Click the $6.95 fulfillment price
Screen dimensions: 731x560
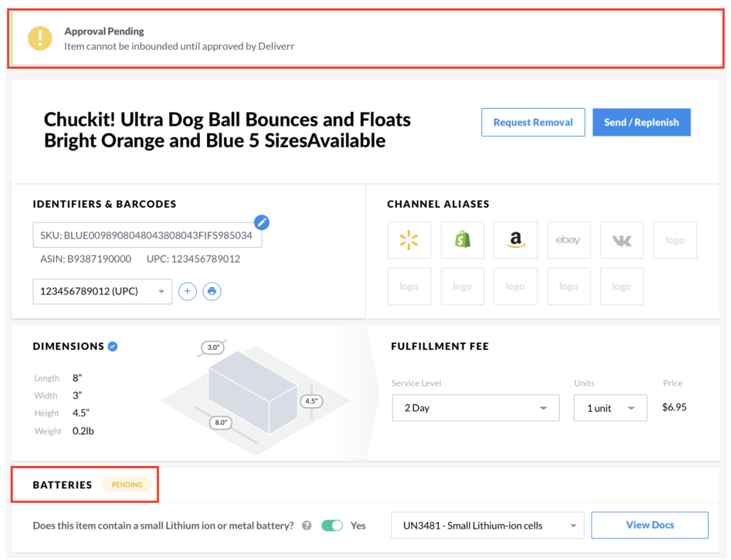674,407
